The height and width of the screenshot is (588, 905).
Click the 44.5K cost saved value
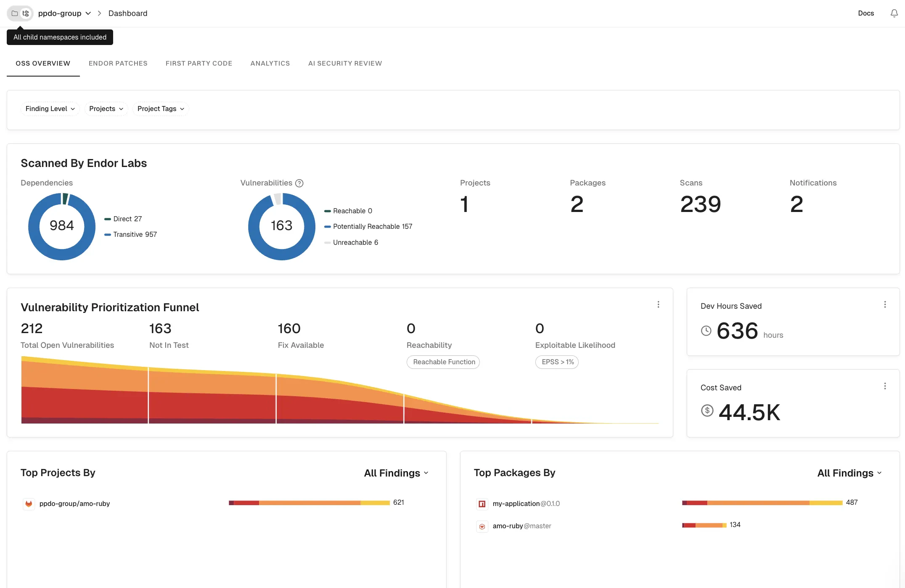[749, 412]
